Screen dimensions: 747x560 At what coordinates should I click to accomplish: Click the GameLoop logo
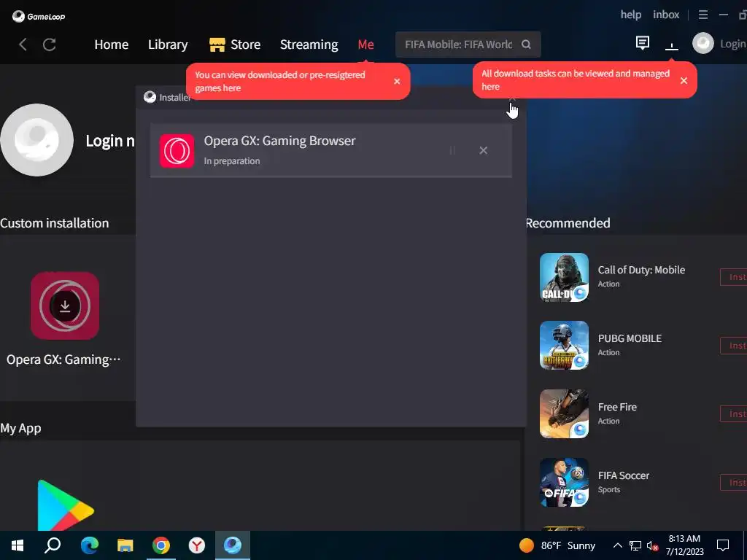38,16
